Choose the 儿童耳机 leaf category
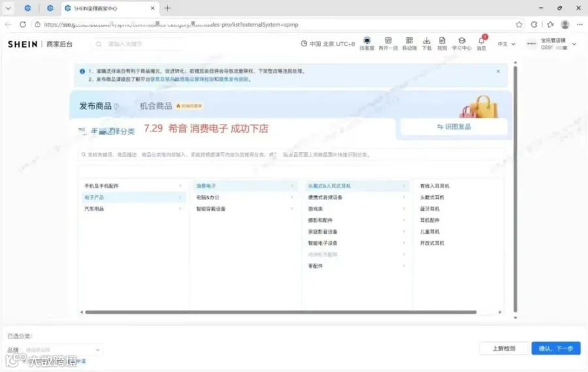Viewport: 588px width, 372px height. [x=429, y=231]
